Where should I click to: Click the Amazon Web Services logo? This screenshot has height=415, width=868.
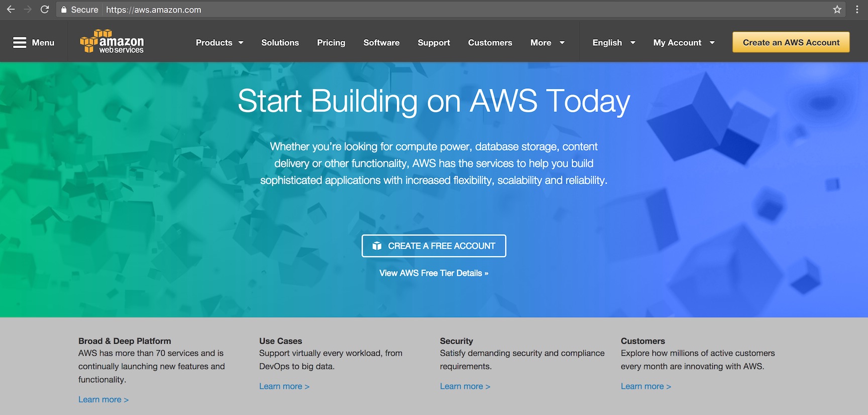(112, 41)
